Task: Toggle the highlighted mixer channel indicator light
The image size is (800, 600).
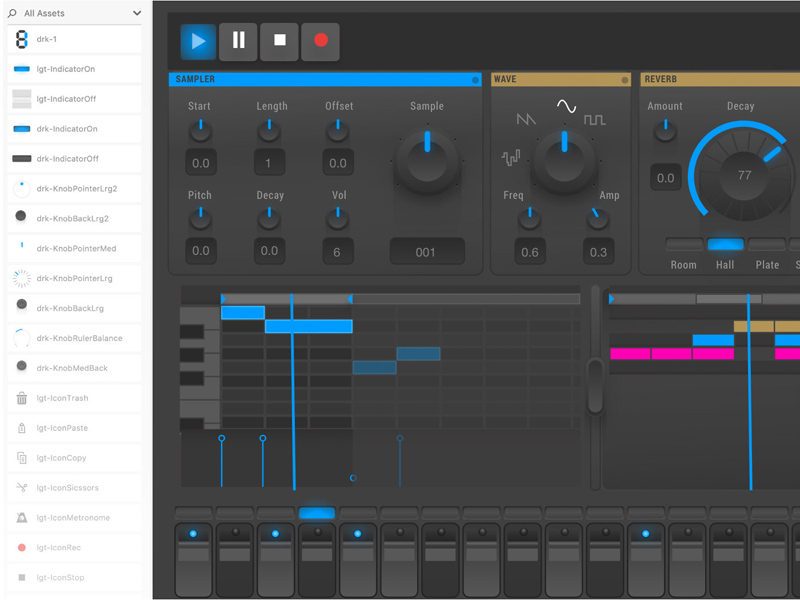Action: (x=316, y=513)
